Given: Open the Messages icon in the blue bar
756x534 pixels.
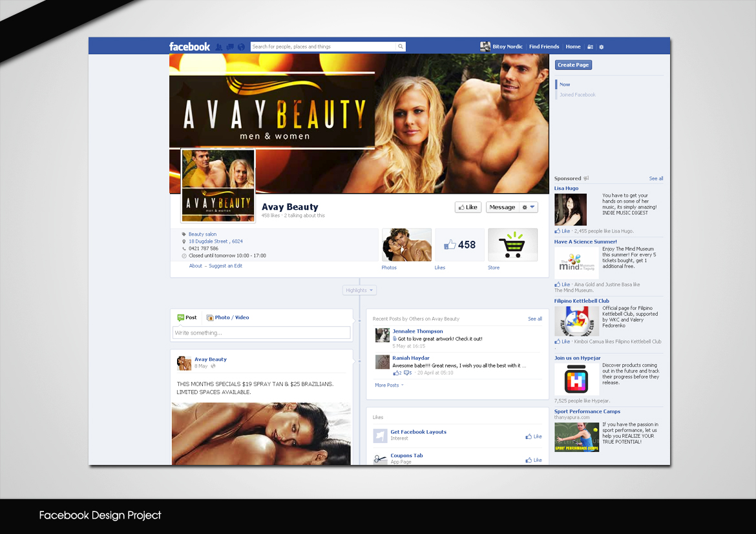Looking at the screenshot, I should 230,46.
